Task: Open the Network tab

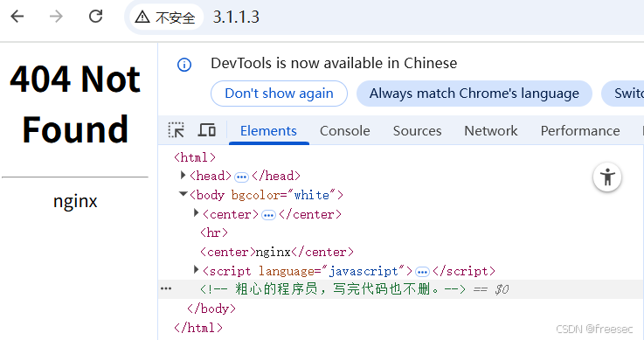Action: (491, 130)
